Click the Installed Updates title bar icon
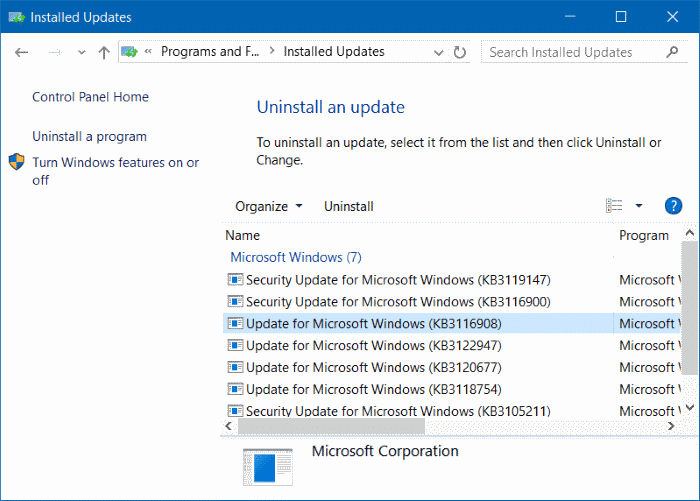 17,17
